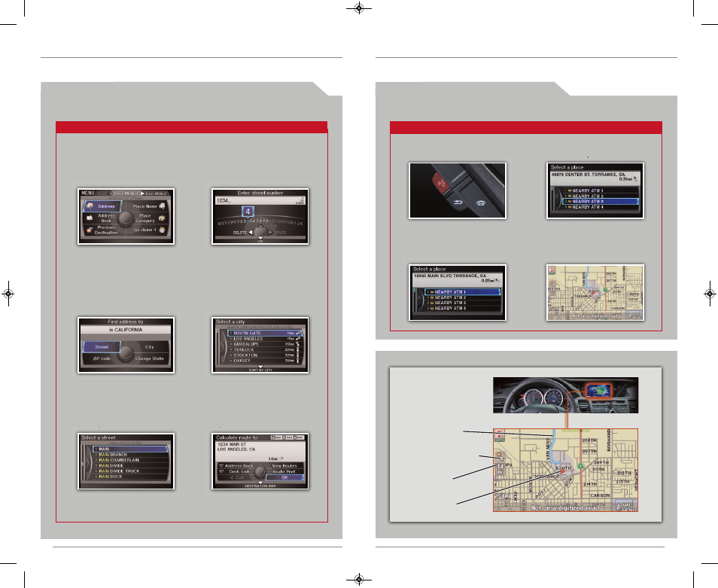Open Previous Destination in the MENU screen
Screen dimensions: 718x588
point(106,230)
